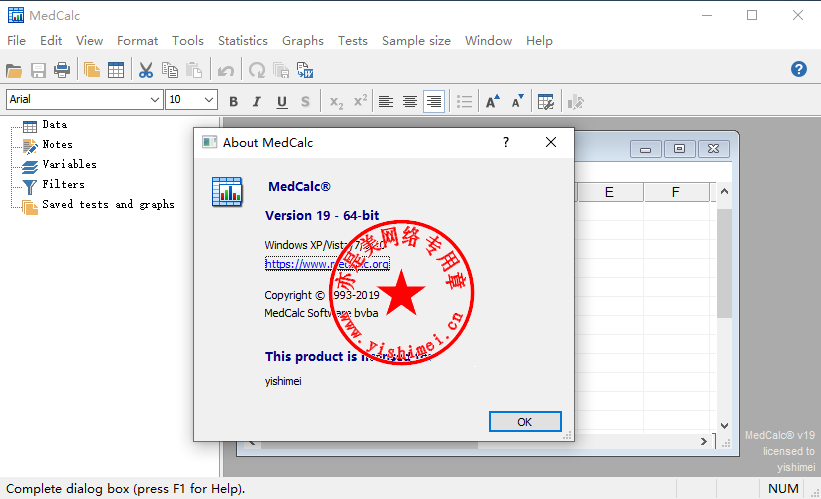
Task: Click the NUM status bar indicator
Action: click(x=783, y=489)
